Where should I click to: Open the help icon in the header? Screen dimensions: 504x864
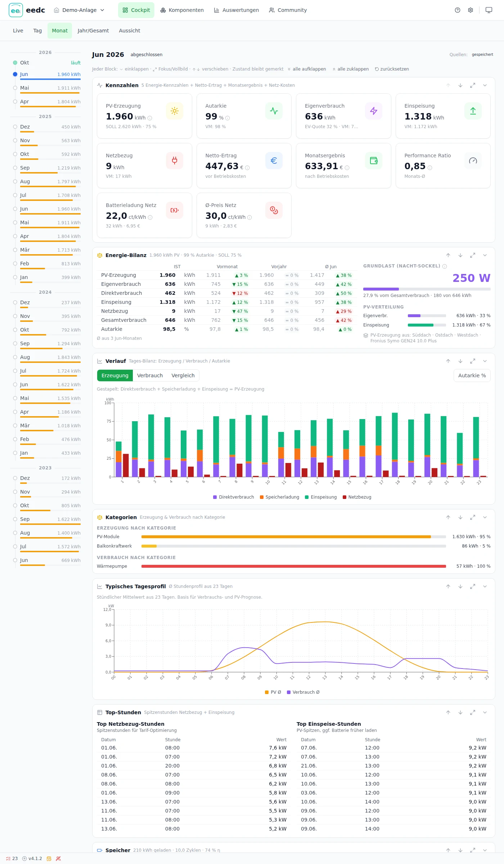[x=458, y=10]
